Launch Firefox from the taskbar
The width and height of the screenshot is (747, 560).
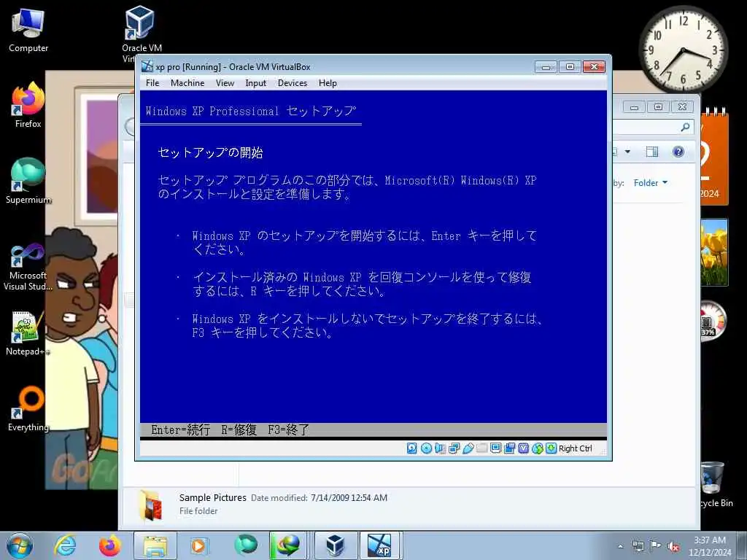click(110, 545)
